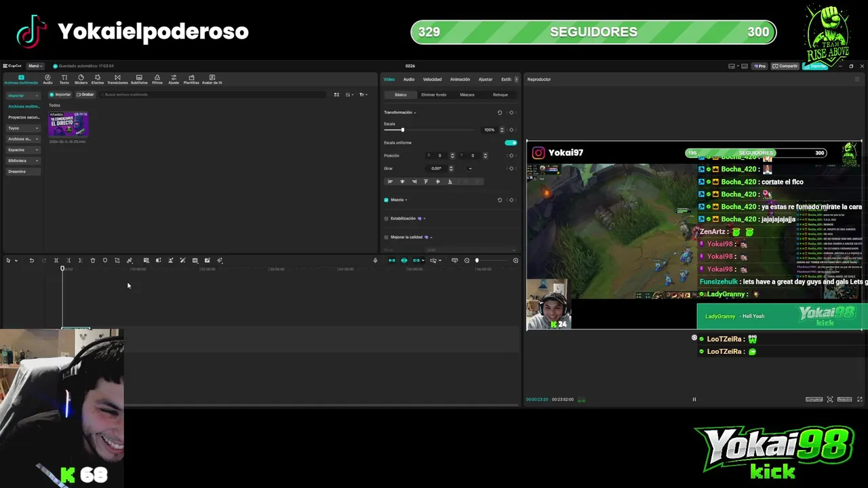Open the Stickers panel

point(81,79)
